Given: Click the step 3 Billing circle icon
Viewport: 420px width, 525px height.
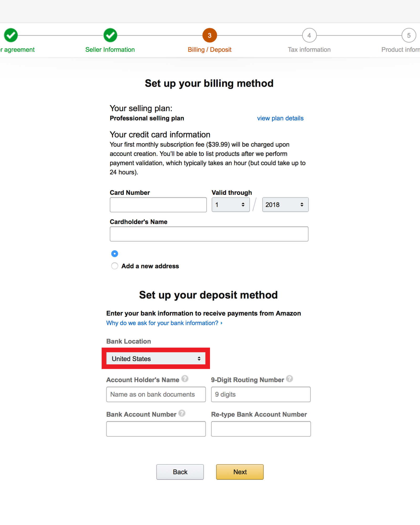Looking at the screenshot, I should 209,35.
